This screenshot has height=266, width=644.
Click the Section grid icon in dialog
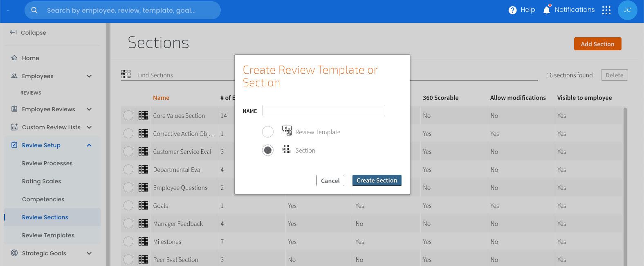coord(286,149)
